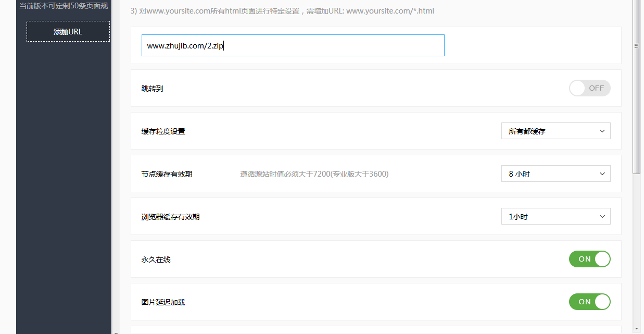Click the 缓存粒度设置 label
Screen dimensions: 644x334
point(163,131)
